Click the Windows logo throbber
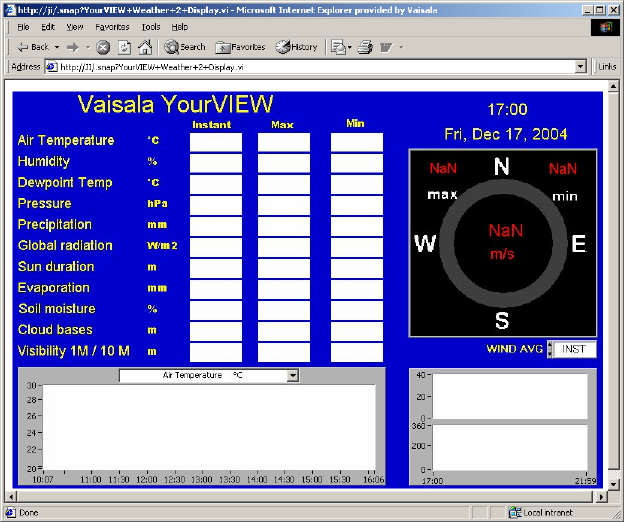Image resolution: width=624 pixels, height=522 pixels. click(x=605, y=27)
